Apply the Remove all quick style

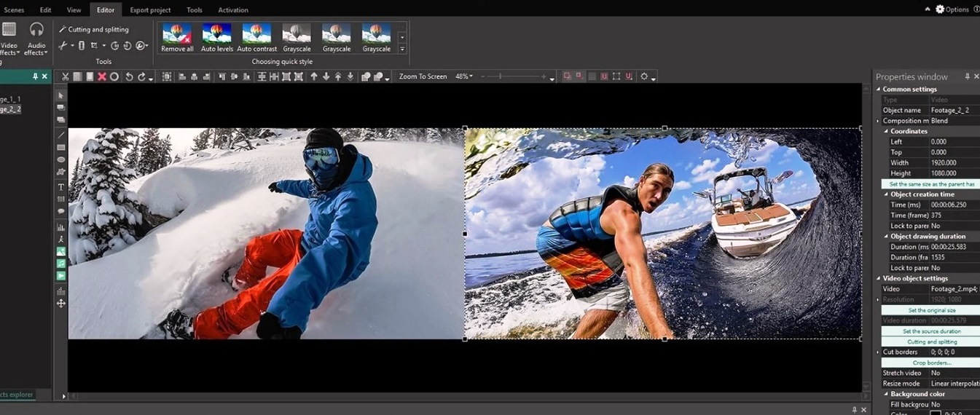pos(177,38)
